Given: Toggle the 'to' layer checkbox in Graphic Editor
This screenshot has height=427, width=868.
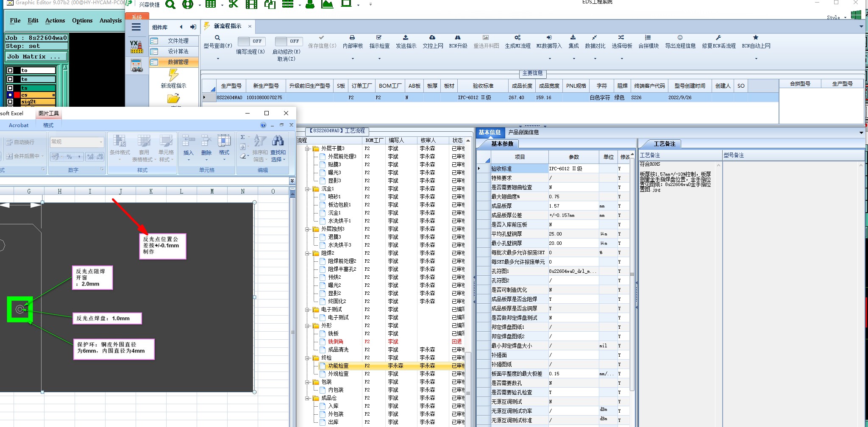Looking at the screenshot, I should [10, 70].
